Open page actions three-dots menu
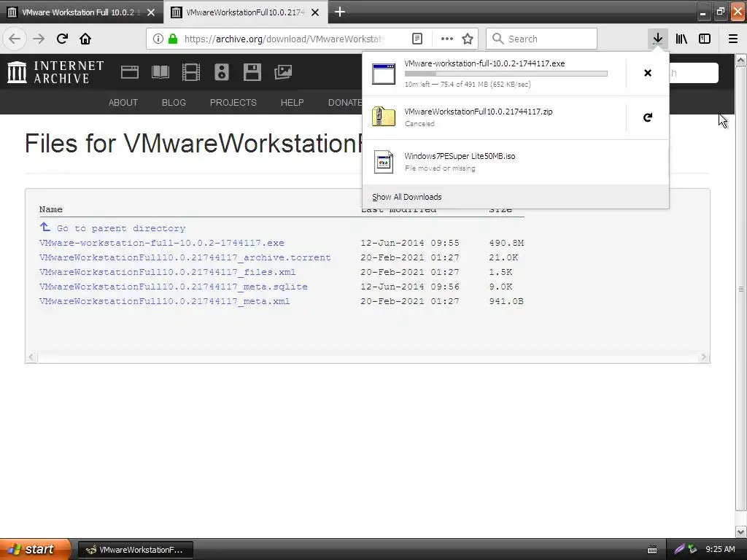 click(447, 39)
